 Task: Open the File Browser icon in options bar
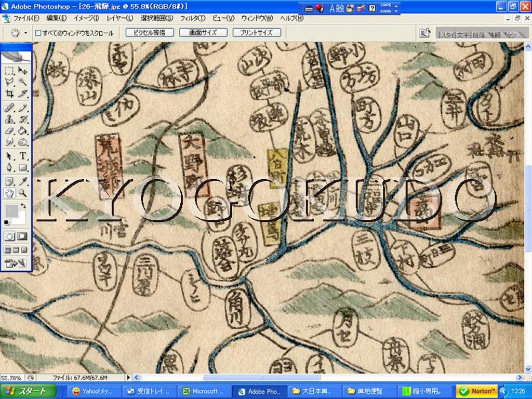425,33
